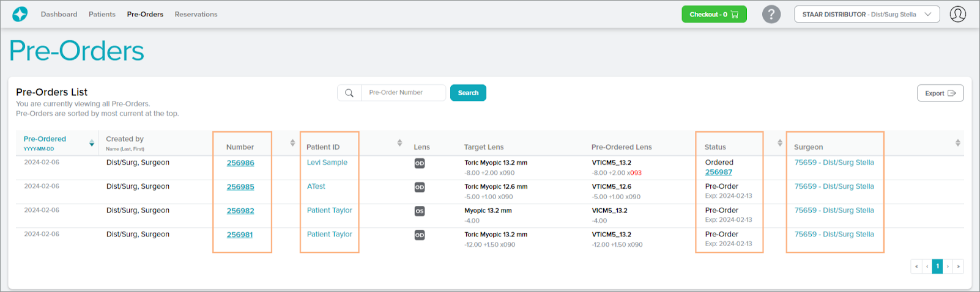Click the Pre-Order Number search field
Screen dimensions: 980x292
[x=403, y=93]
